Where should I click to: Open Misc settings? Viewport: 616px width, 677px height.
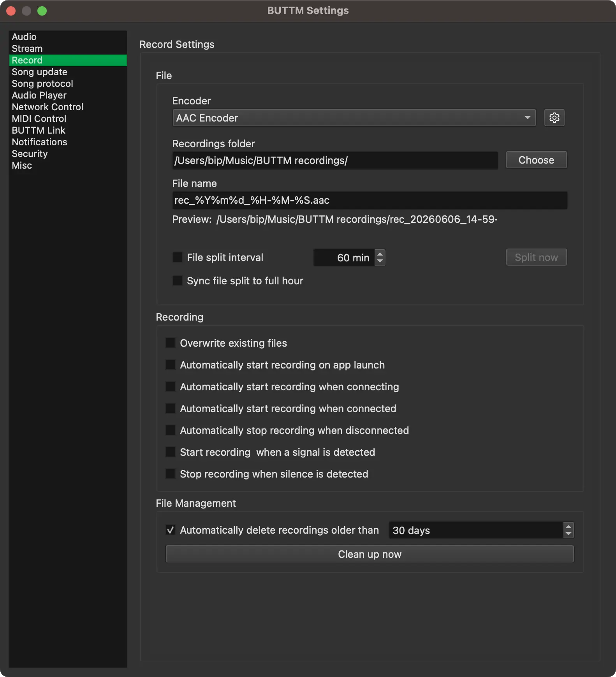click(68, 166)
